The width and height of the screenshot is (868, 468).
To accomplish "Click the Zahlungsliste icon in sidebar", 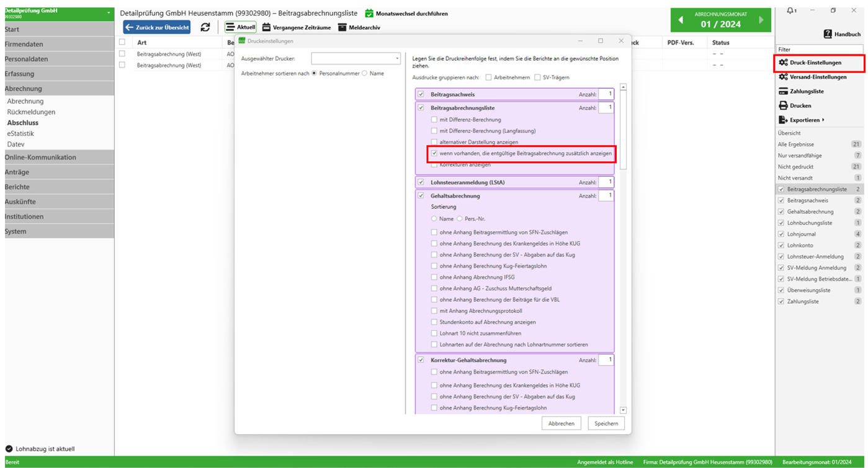I will (x=784, y=91).
